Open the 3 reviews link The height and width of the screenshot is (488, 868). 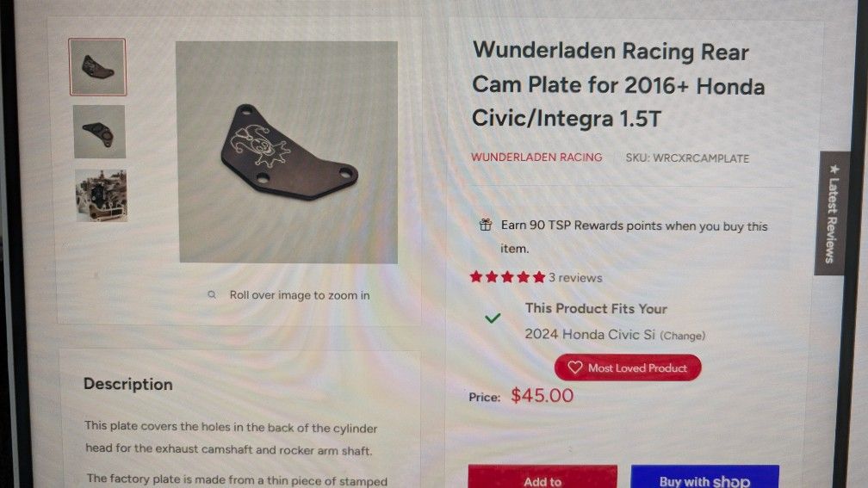pyautogui.click(x=576, y=278)
